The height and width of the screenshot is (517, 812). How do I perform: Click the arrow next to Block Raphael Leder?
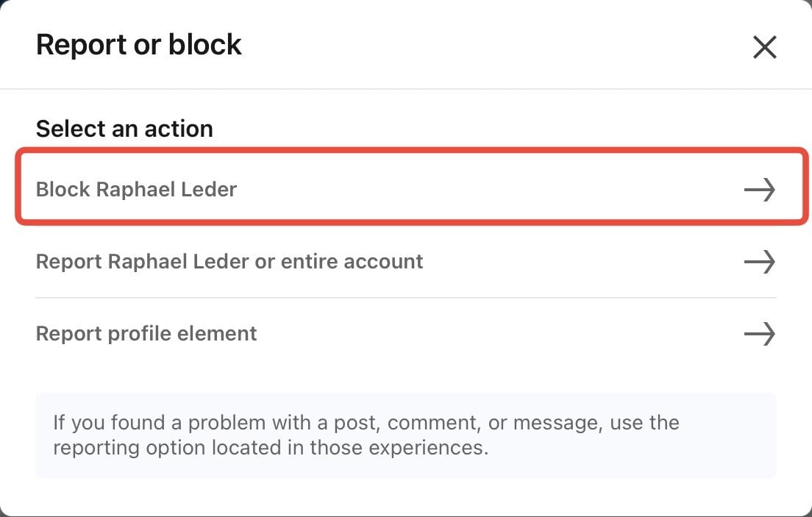pos(760,190)
